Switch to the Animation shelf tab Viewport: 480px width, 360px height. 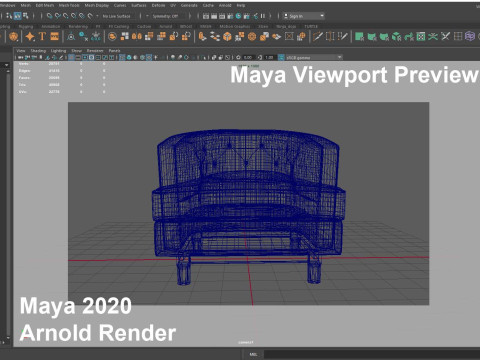coord(51,26)
